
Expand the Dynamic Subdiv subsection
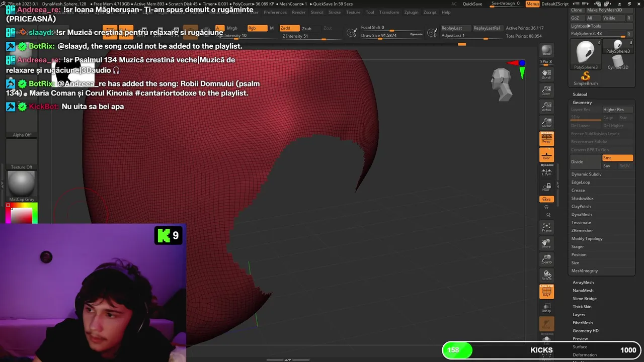point(586,174)
